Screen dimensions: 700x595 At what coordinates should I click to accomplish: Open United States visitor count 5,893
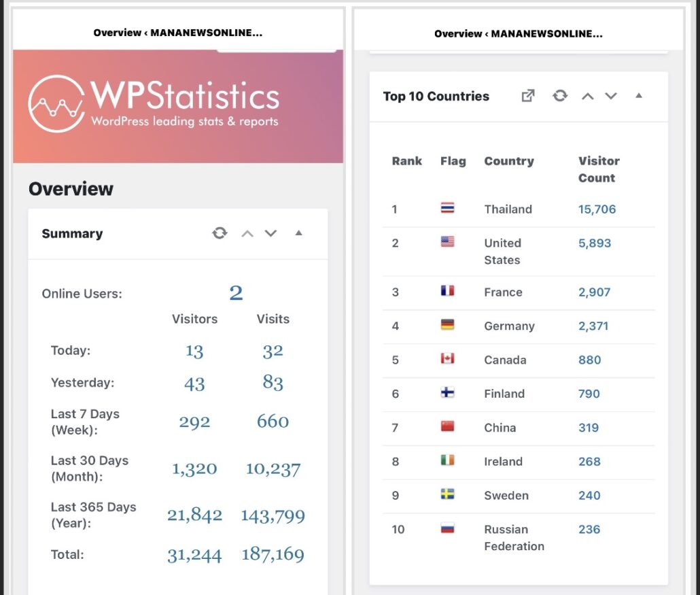(595, 243)
